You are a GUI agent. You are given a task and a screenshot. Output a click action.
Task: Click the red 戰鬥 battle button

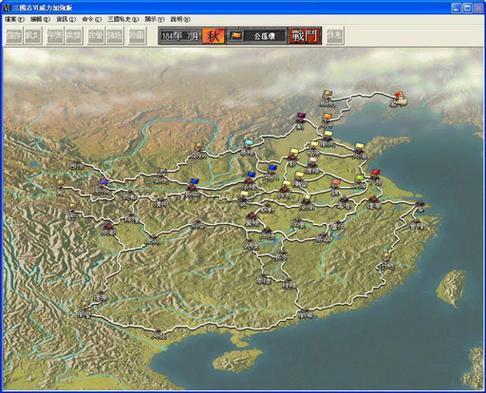(305, 36)
